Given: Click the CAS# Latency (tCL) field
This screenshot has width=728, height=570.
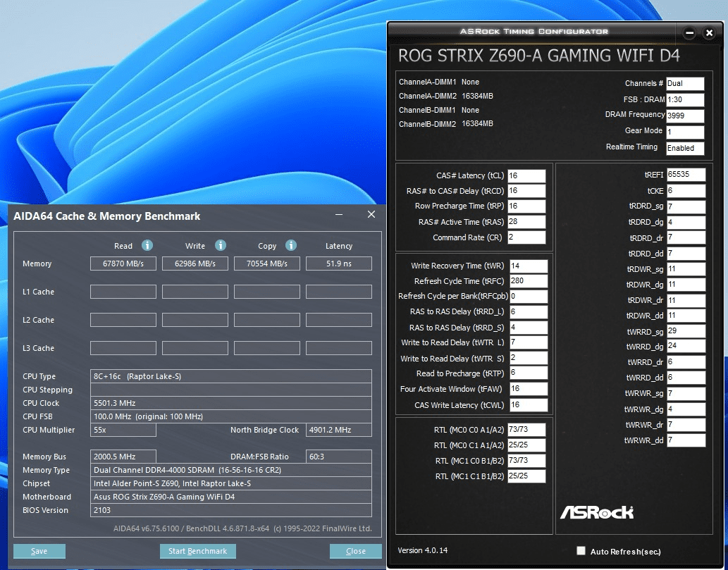Looking at the screenshot, I should tap(526, 175).
